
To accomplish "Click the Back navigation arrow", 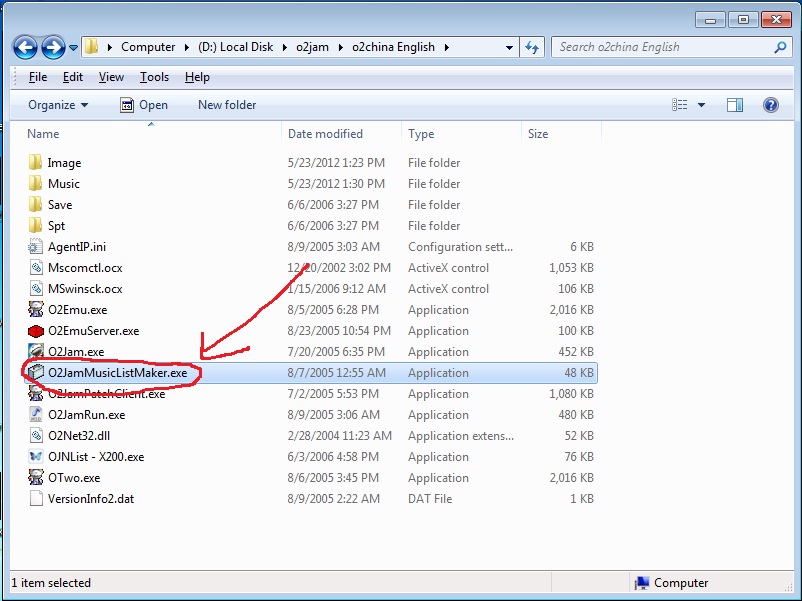I will [25, 48].
